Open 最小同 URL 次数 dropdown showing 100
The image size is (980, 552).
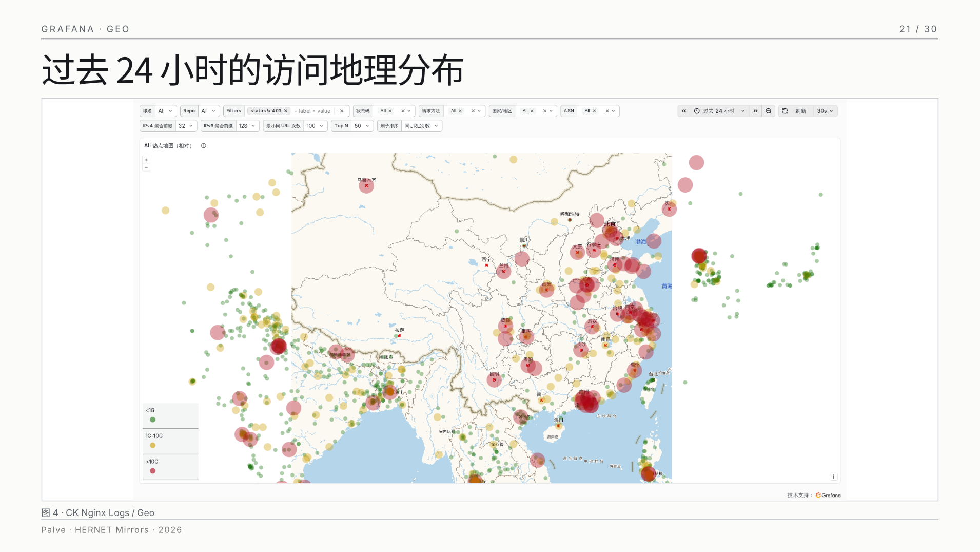(316, 126)
